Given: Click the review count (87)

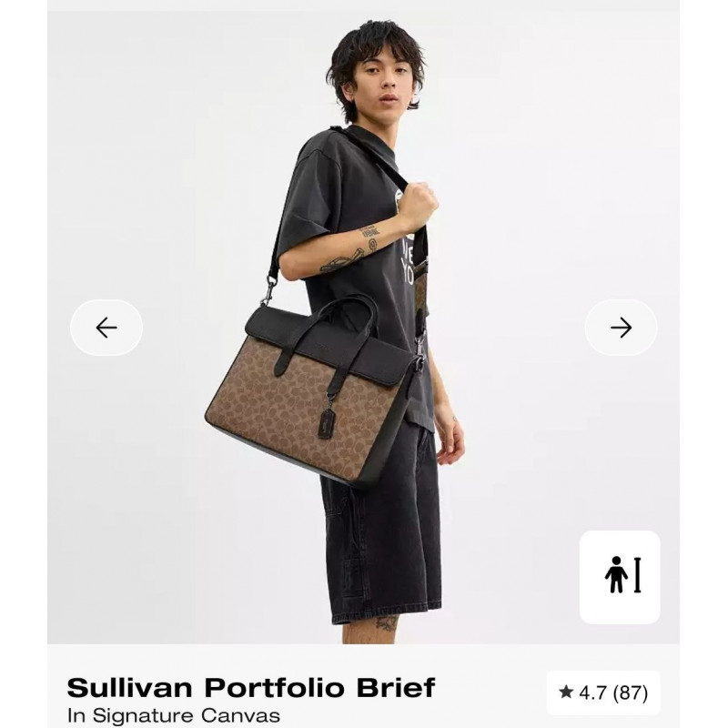Looking at the screenshot, I should pos(631,693).
